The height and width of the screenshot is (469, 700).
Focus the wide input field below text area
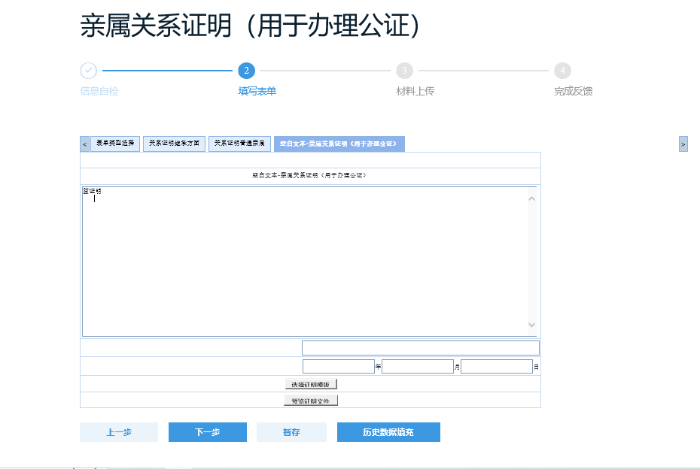[420, 348]
